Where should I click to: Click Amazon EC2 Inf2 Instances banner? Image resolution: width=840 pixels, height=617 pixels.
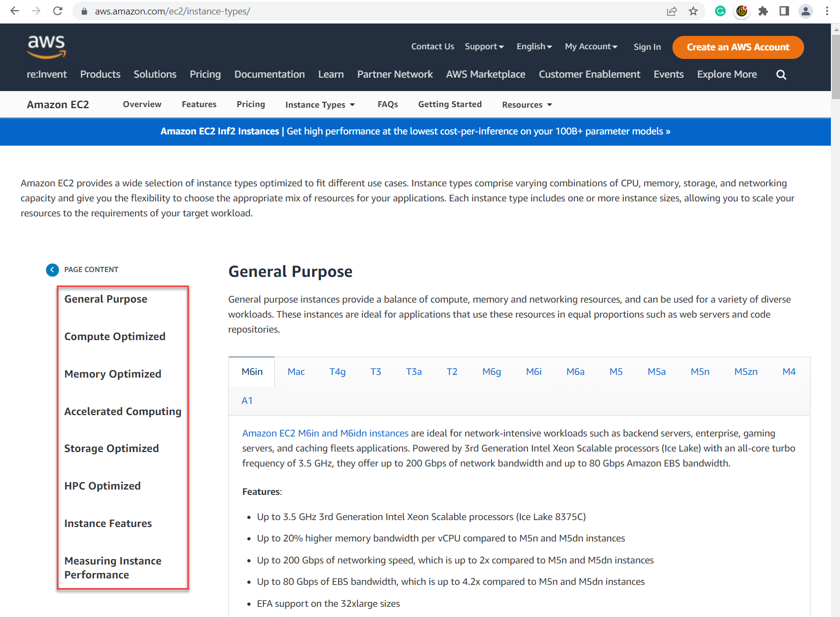pyautogui.click(x=415, y=131)
